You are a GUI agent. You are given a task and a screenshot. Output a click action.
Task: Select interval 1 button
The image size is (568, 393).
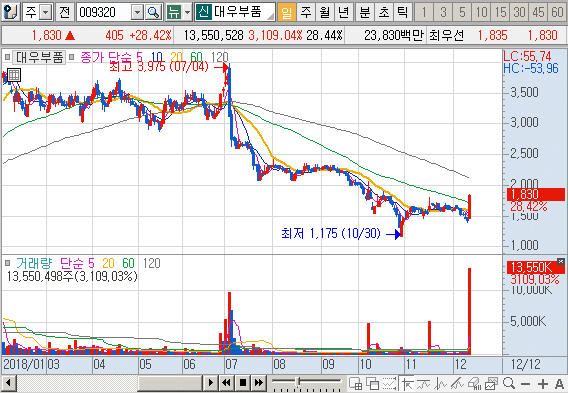click(423, 12)
